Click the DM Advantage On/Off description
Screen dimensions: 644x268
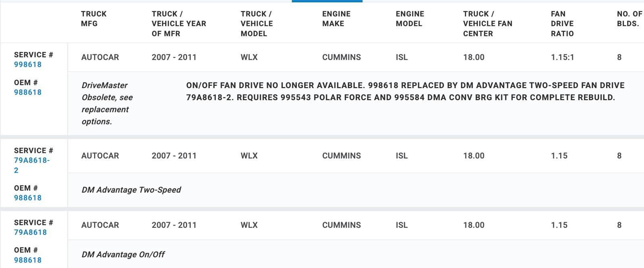pyautogui.click(x=123, y=254)
